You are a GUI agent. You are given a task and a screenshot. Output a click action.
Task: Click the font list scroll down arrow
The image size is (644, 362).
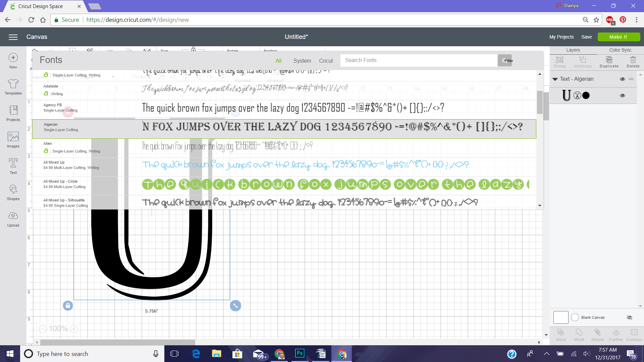(540, 205)
